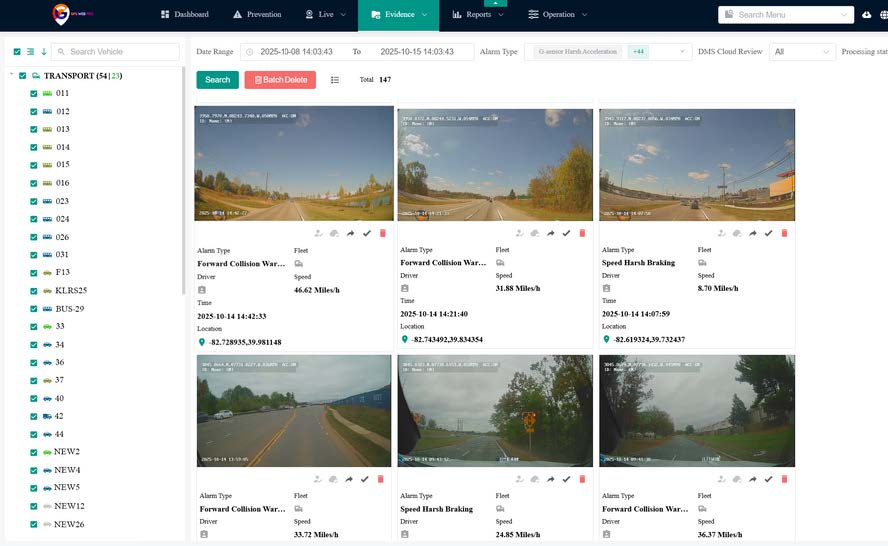888x546 pixels.
Task: Share the 31.88 Miles/h alarm record
Action: pyautogui.click(x=553, y=233)
